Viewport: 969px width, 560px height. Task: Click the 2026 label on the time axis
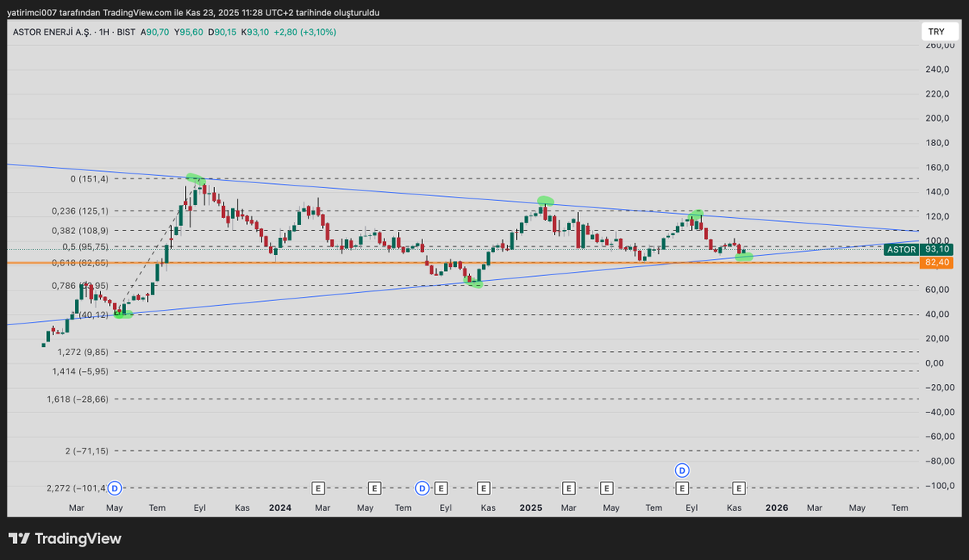(777, 508)
